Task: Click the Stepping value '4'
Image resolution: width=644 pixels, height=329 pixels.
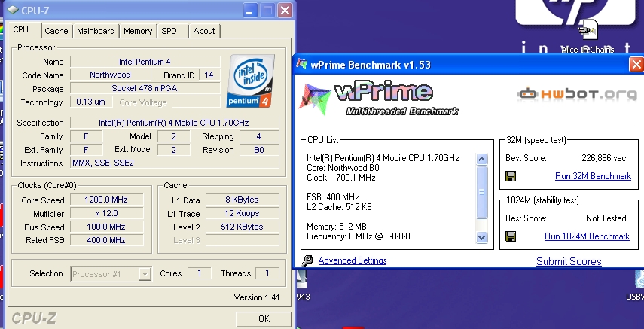Action: coord(259,136)
